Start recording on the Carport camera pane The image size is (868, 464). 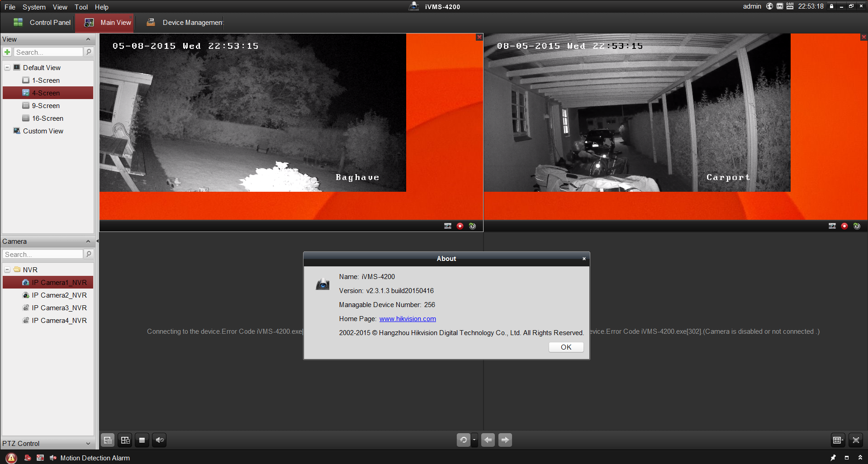click(844, 226)
